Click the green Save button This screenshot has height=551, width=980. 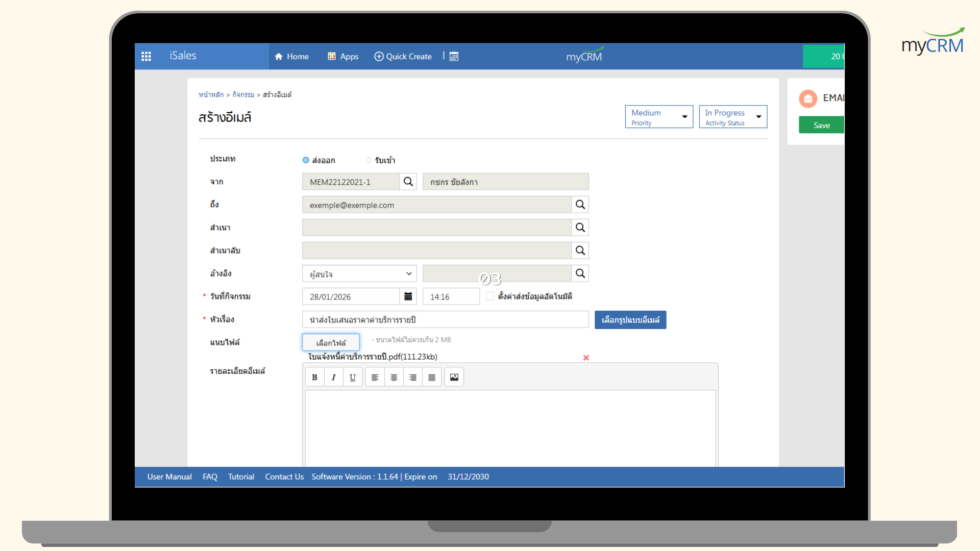[x=821, y=125]
